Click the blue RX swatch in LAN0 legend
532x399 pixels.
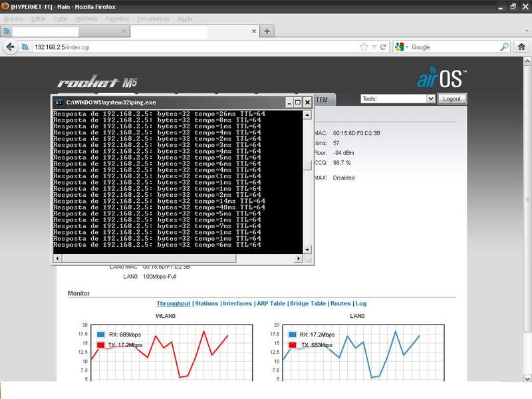click(292, 334)
